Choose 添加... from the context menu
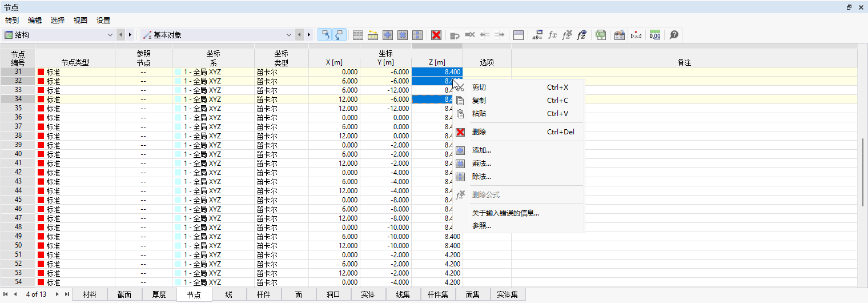 point(519,150)
